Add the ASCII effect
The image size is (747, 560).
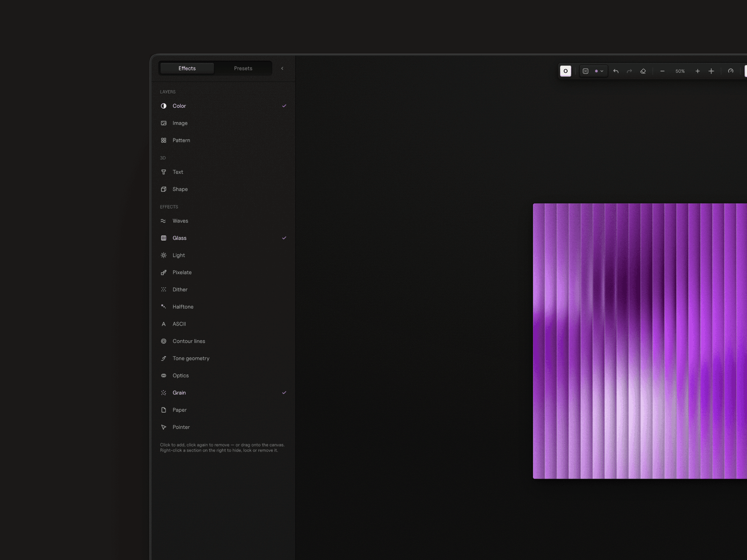tap(223, 324)
